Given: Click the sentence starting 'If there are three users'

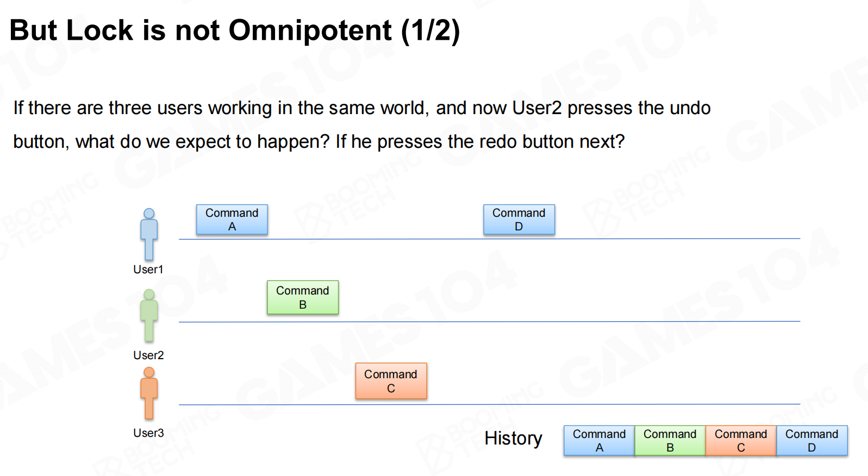Looking at the screenshot, I should tap(361, 108).
